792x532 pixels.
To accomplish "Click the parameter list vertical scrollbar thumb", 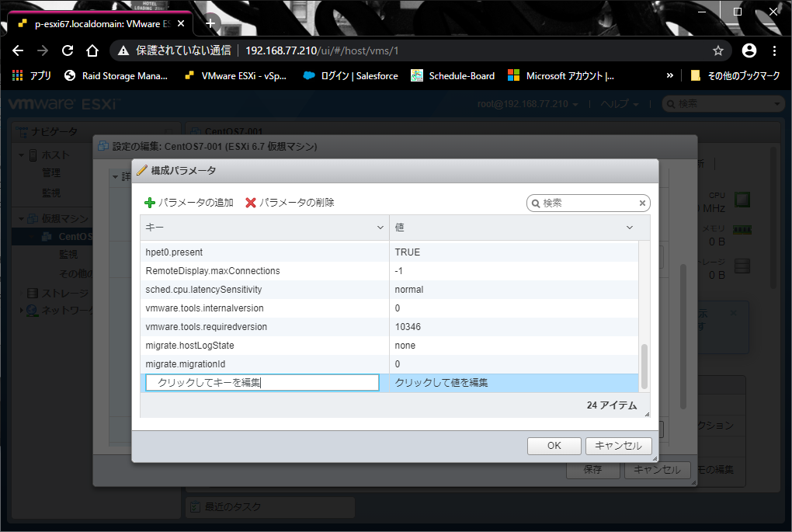I will [644, 367].
